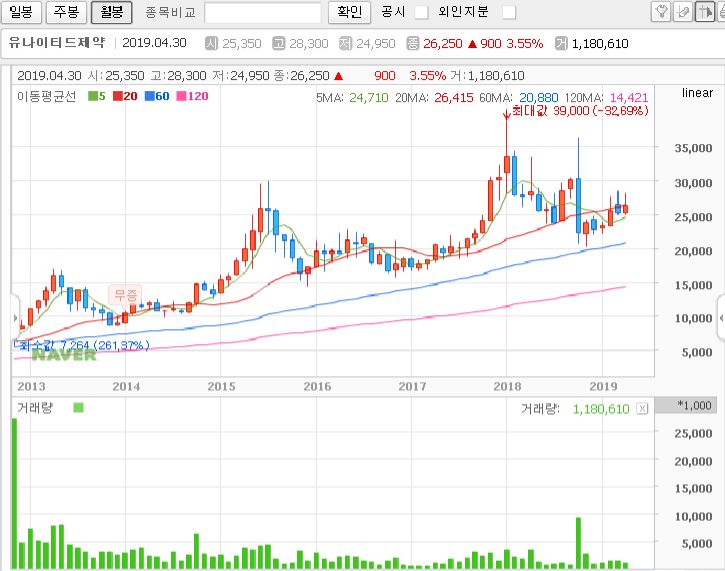Image resolution: width=725 pixels, height=571 pixels.
Task: Click the 최대값 39,000 max value label
Action: point(580,111)
